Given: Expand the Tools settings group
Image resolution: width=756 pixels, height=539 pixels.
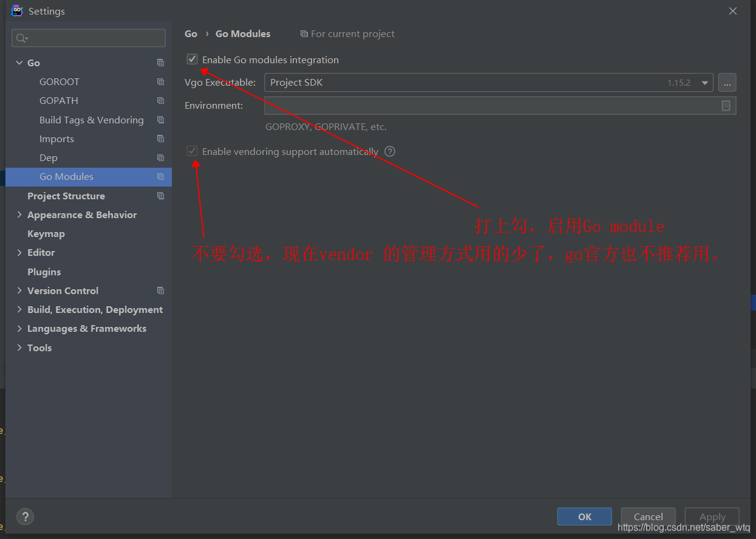Looking at the screenshot, I should (x=19, y=348).
